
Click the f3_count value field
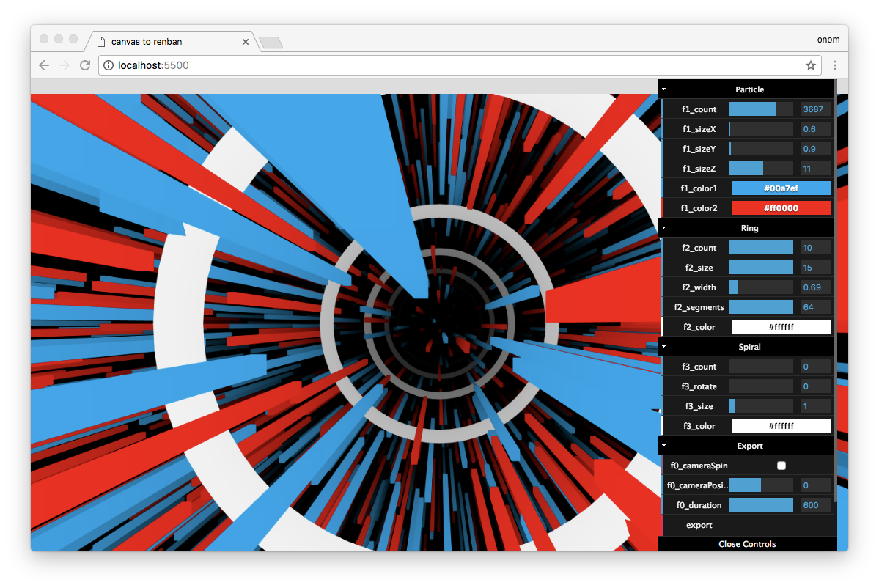point(816,367)
